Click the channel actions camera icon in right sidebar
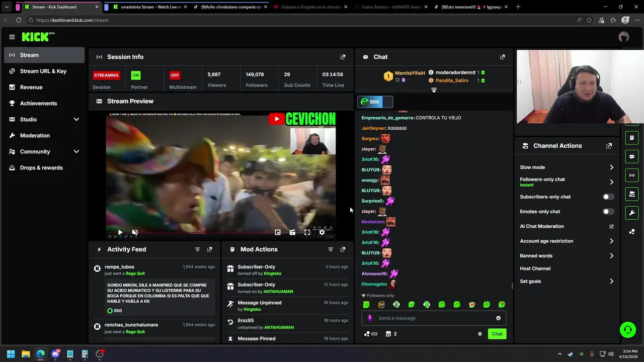The image size is (644, 362). [632, 194]
